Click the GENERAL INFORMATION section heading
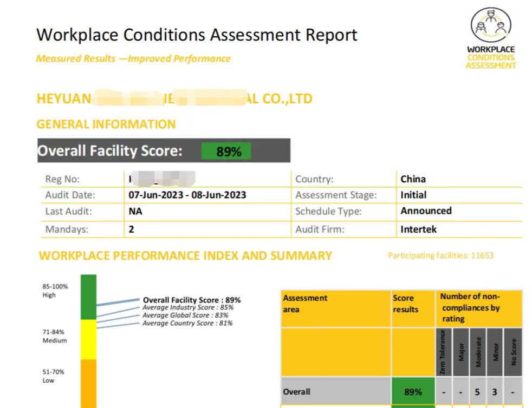 tap(106, 124)
